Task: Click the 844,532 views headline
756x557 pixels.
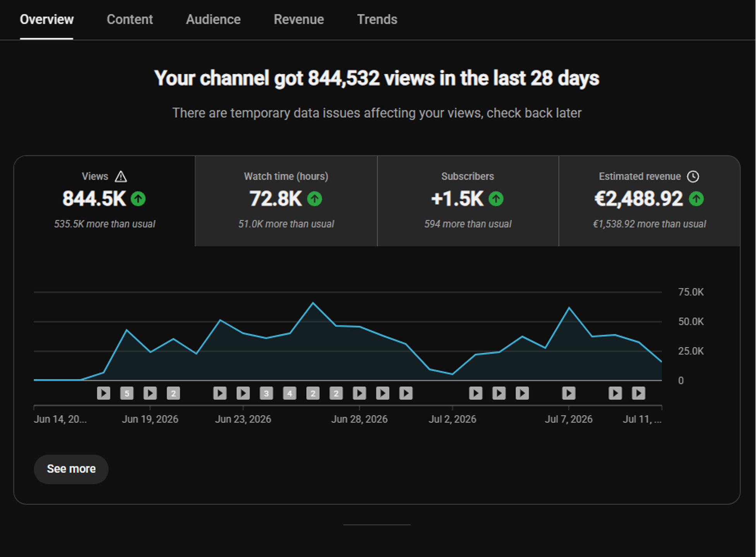Action: click(x=377, y=79)
